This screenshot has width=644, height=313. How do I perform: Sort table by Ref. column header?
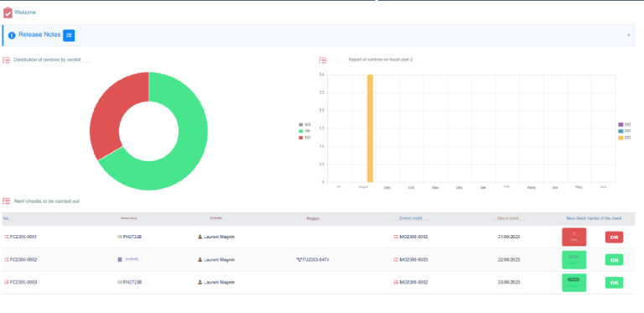(x=6, y=218)
